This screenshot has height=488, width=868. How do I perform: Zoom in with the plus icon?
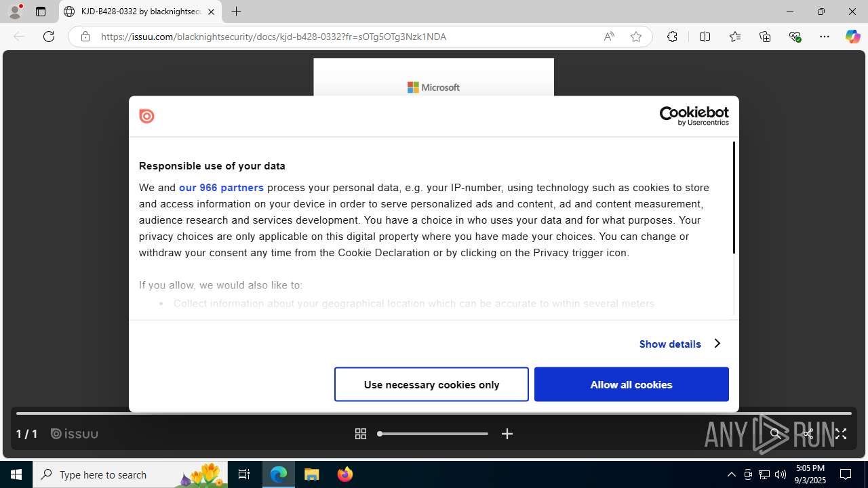click(x=507, y=434)
